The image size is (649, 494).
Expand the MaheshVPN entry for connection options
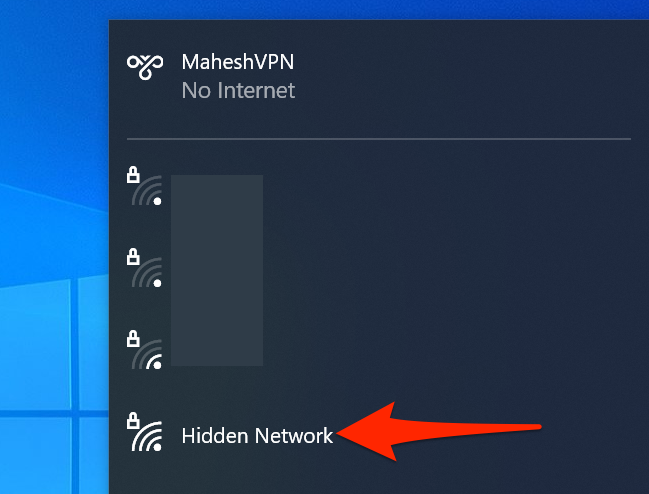tap(379, 77)
